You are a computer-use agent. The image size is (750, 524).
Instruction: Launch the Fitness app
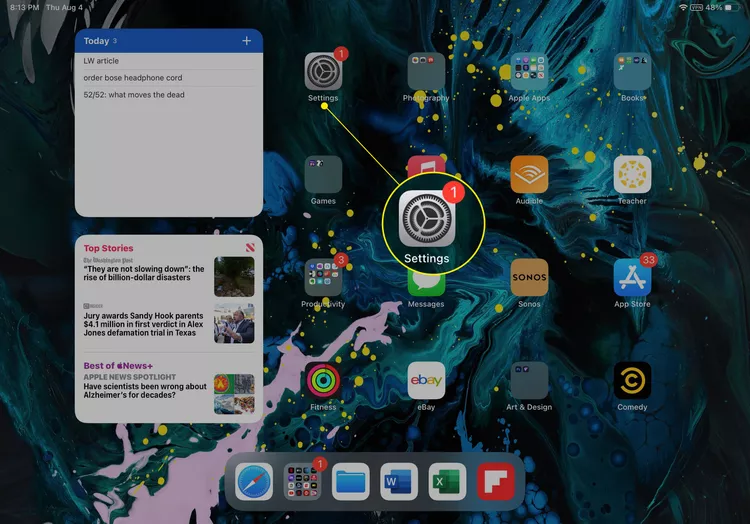click(323, 381)
